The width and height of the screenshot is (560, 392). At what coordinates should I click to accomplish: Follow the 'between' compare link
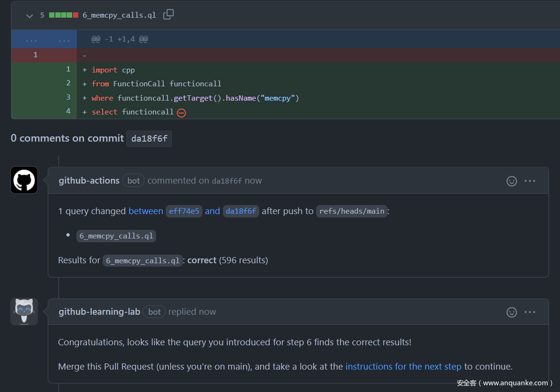(x=146, y=211)
